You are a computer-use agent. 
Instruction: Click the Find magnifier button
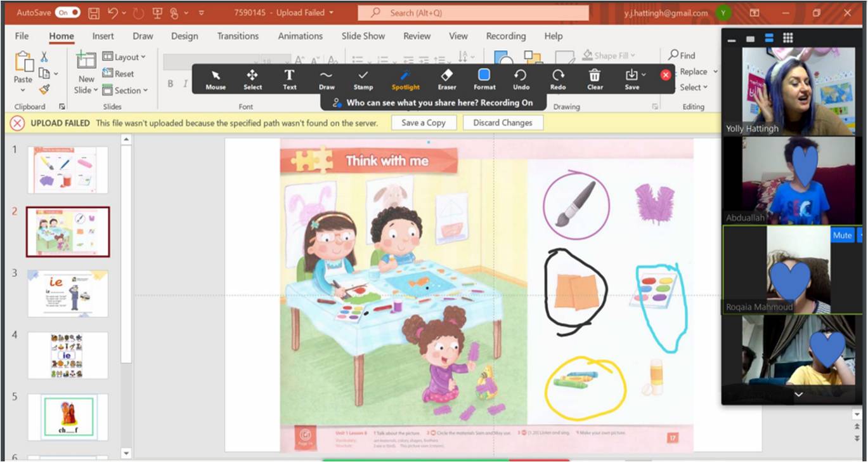(682, 56)
